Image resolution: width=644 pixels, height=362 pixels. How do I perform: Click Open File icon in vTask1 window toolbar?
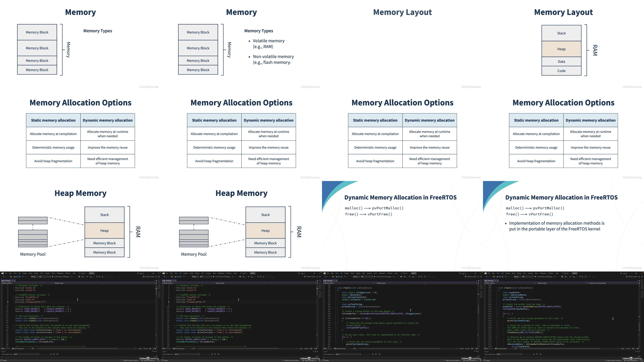(x=337, y=277)
